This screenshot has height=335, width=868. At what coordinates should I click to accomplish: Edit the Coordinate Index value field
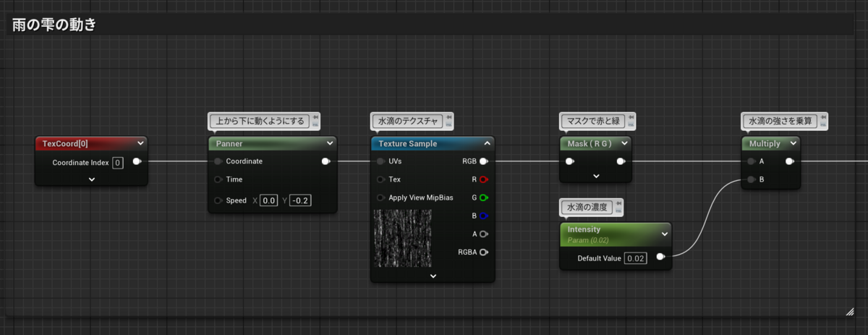click(x=118, y=162)
